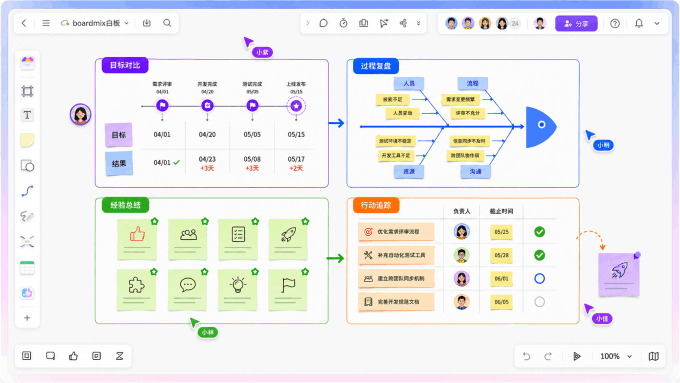
Task: Open the template library icon in left sidebar
Action: pyautogui.click(x=27, y=63)
